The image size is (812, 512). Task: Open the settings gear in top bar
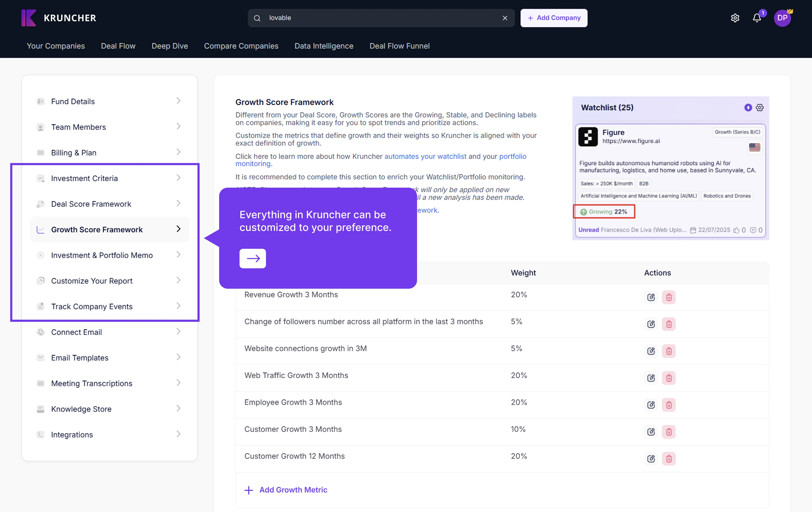(735, 18)
